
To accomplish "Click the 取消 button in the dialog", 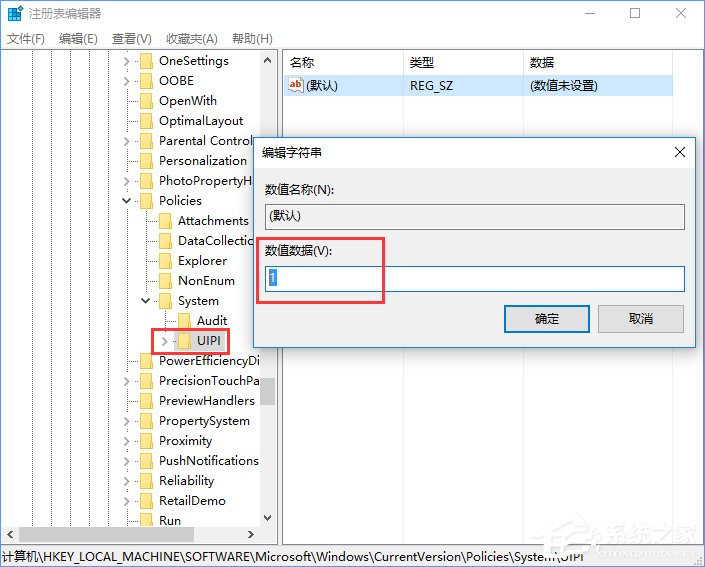I will pos(641,319).
